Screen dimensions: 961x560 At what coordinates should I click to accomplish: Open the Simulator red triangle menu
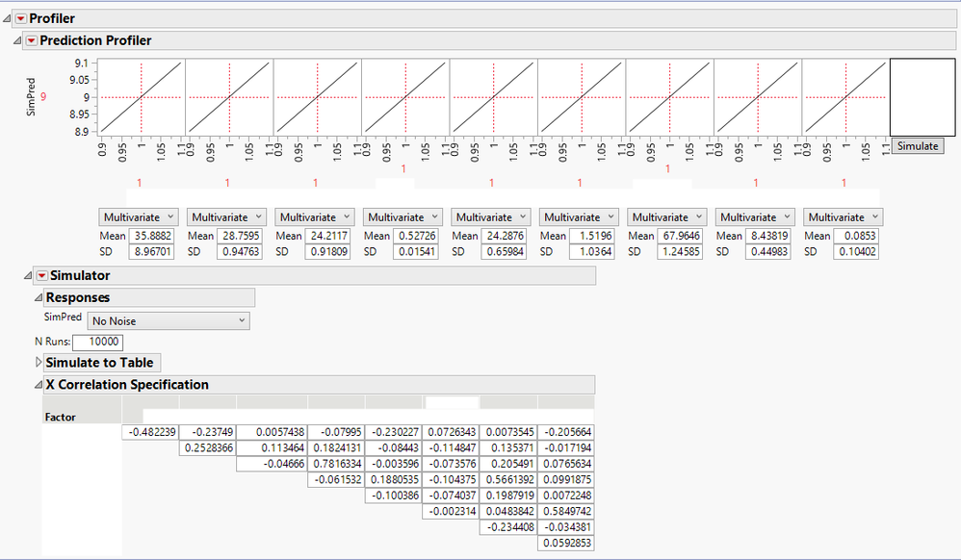tap(39, 275)
